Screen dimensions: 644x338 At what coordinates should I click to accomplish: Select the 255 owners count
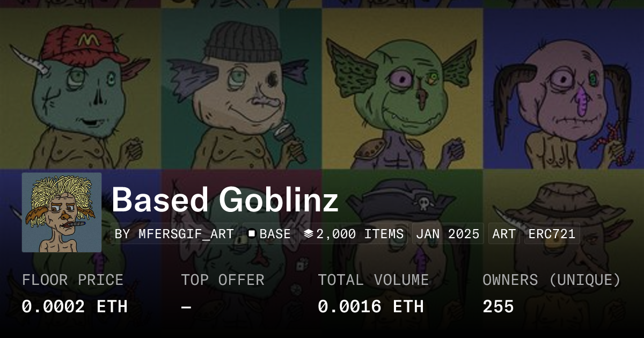(498, 306)
